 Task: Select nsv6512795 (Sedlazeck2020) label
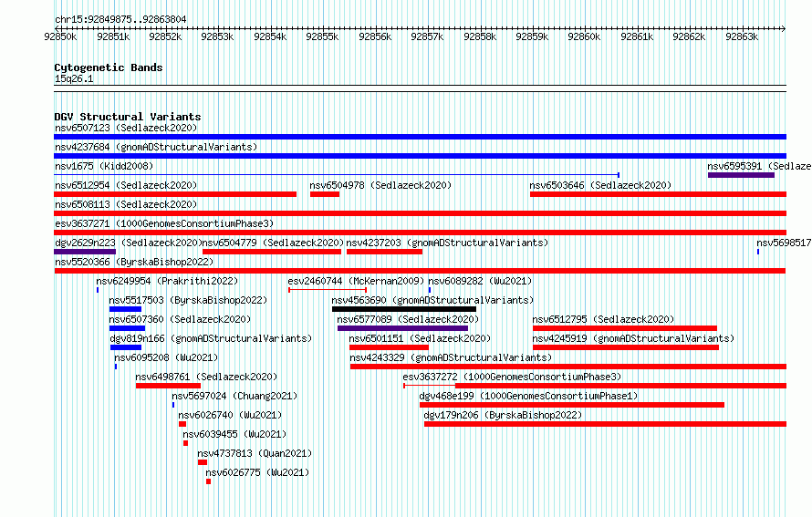click(603, 319)
